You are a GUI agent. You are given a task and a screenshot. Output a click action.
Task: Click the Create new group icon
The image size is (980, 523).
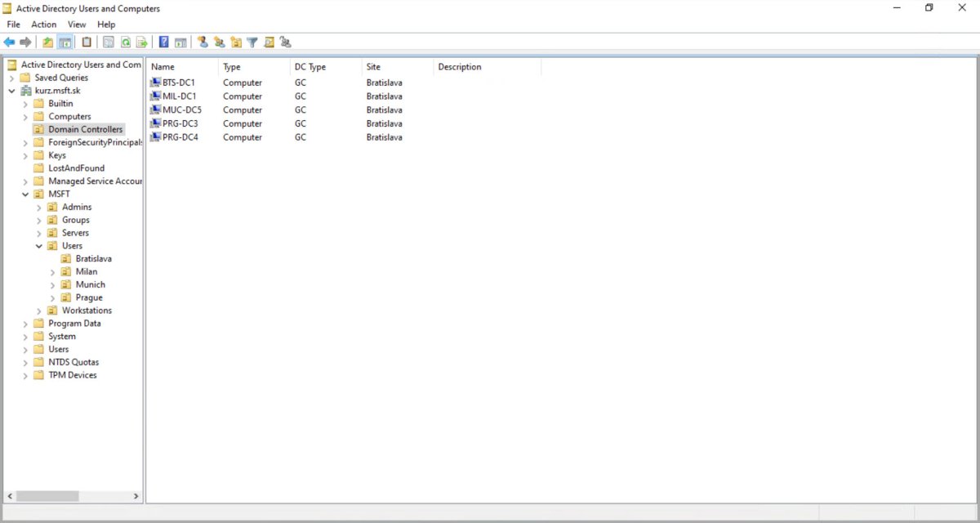coord(219,42)
